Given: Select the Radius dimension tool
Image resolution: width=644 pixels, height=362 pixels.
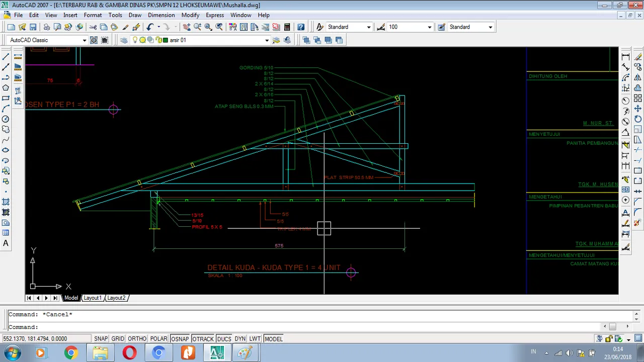Looking at the screenshot, I should (625, 100).
